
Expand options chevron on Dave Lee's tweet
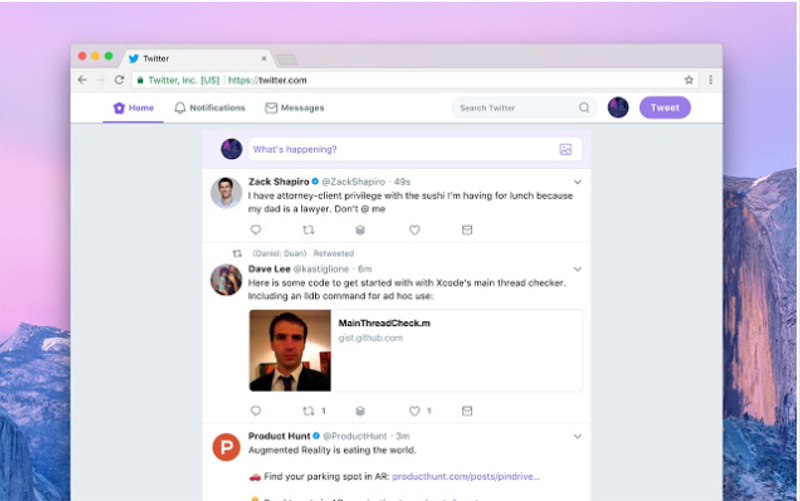point(577,269)
